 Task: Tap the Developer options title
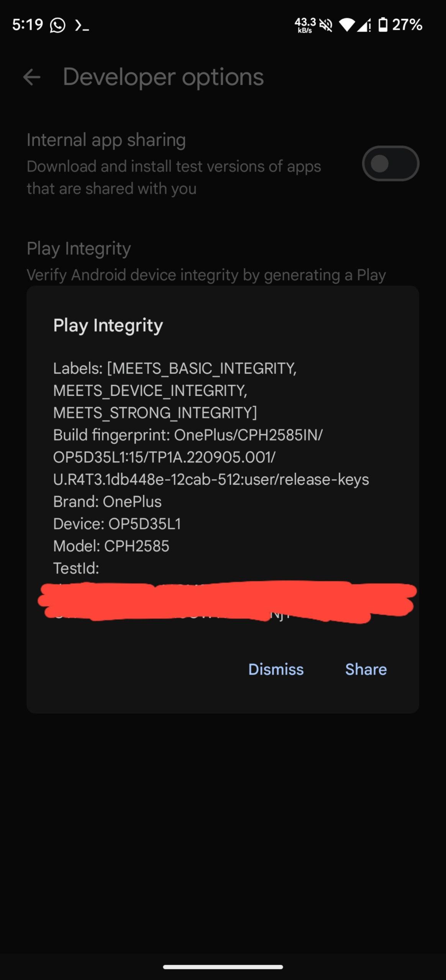pyautogui.click(x=163, y=77)
